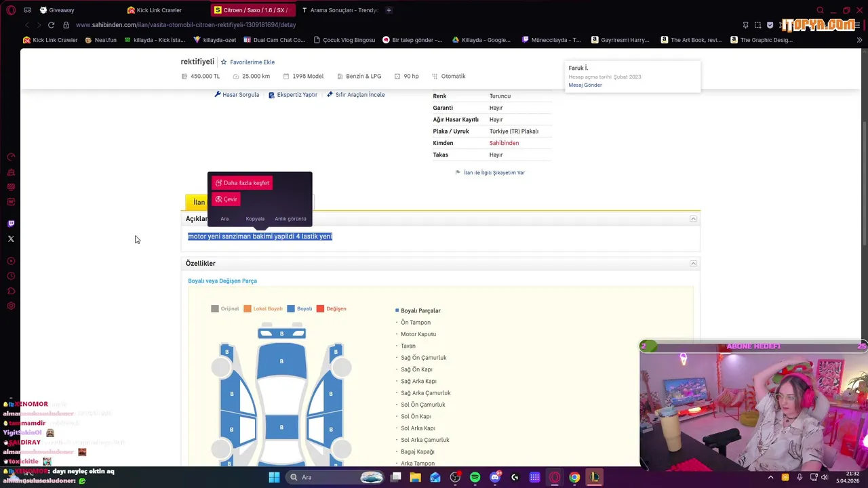Viewport: 868px width, 488px height.
Task: Click İlan ile İlgili Şikayetim Var
Action: (494, 173)
